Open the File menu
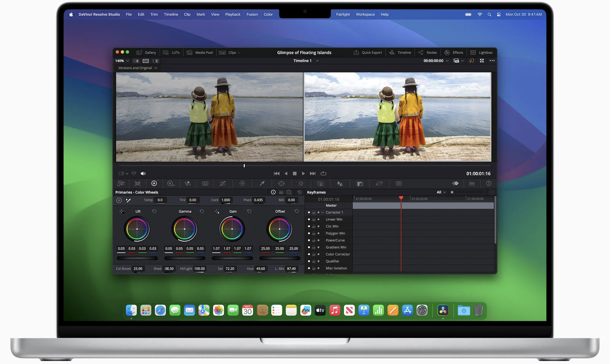 point(129,14)
